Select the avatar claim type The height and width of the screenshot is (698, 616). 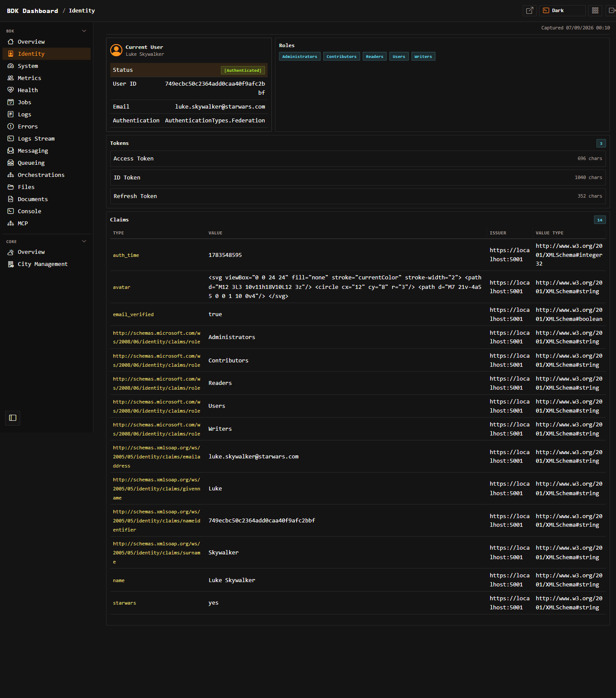(x=121, y=287)
